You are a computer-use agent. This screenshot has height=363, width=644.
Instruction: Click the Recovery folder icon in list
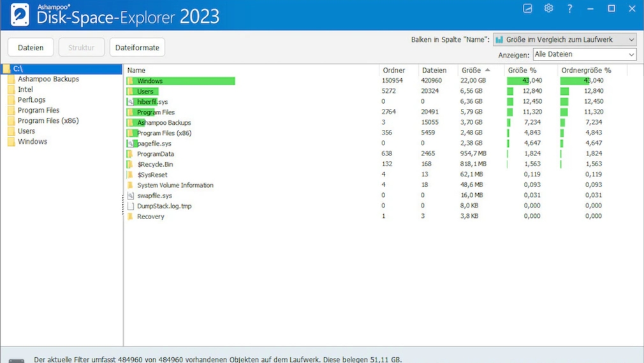coord(131,217)
